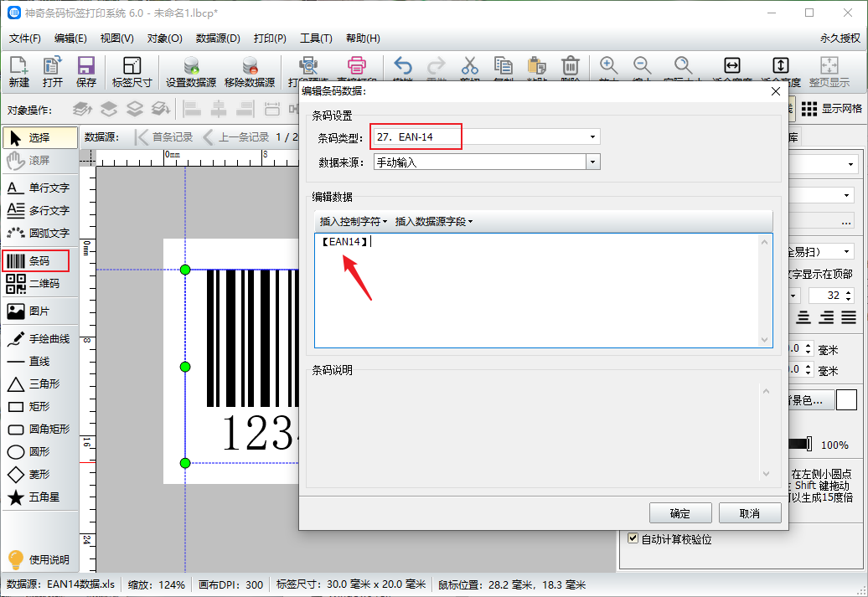Select the QR code (二维码) tool
868x597 pixels.
pyautogui.click(x=40, y=283)
